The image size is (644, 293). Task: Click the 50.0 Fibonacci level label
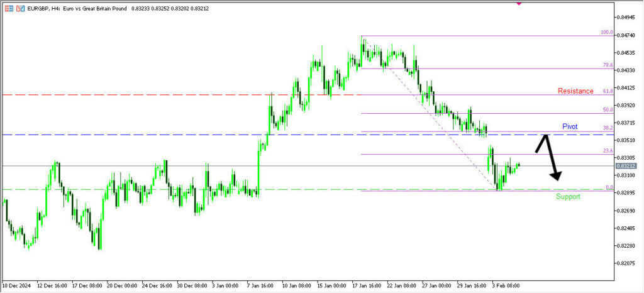pos(608,110)
